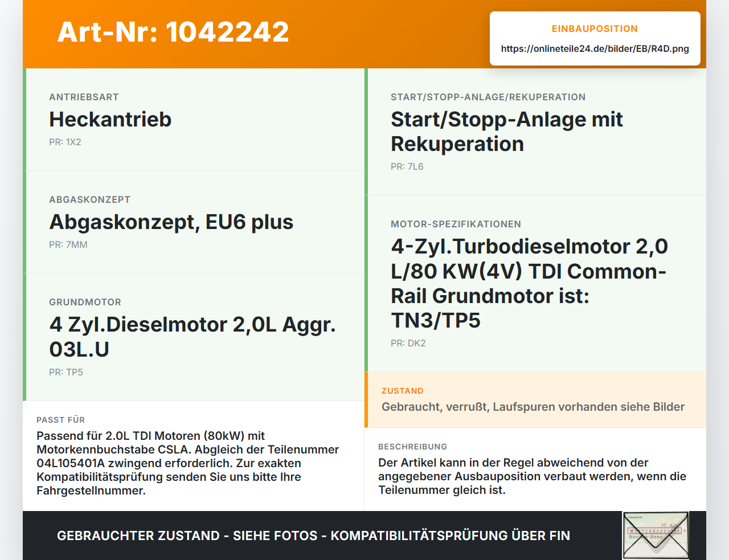Click the Motor-Spezifikationen section label
This screenshot has width=729, height=560.
pos(456,224)
